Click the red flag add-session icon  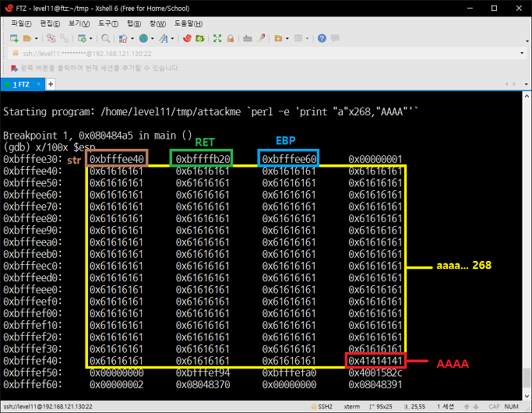pos(14,69)
